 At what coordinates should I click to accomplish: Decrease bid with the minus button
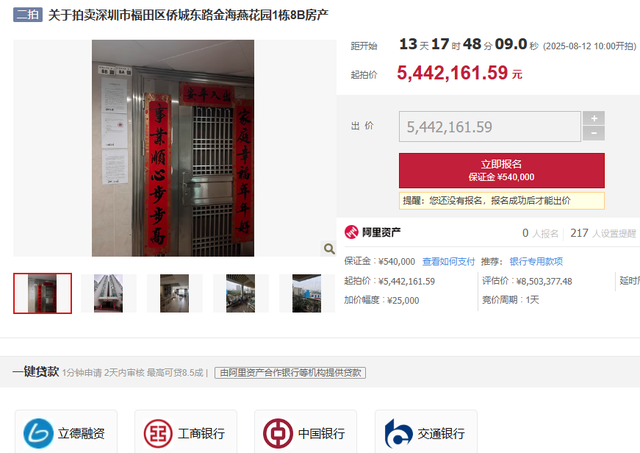tap(594, 133)
